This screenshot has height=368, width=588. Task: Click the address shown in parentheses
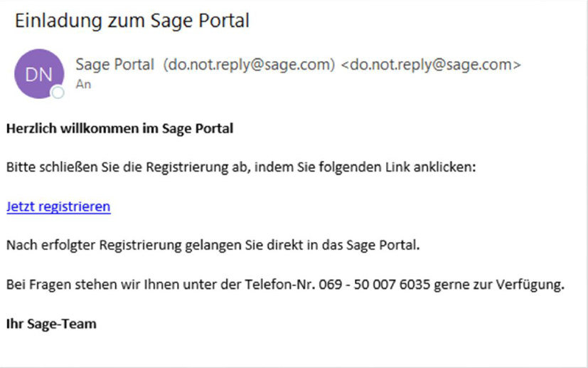pos(249,65)
